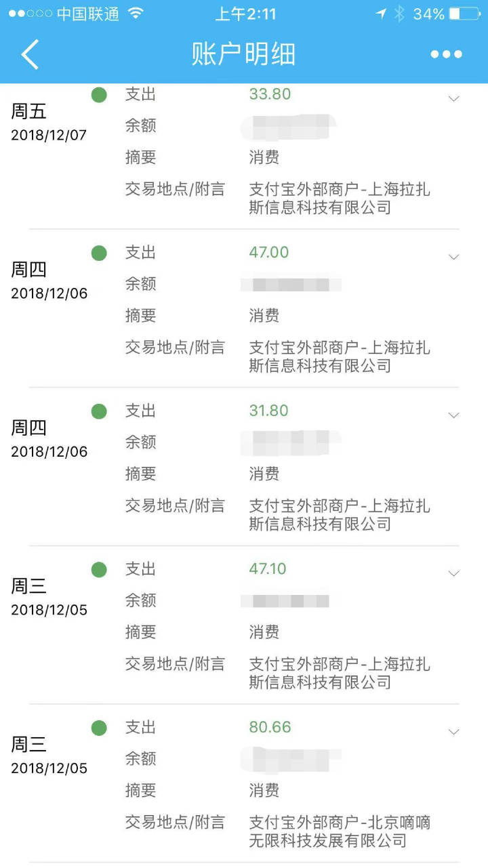Image resolution: width=488 pixels, height=868 pixels.
Task: Expand the 33.80 transaction chevron
Action: pos(454,98)
